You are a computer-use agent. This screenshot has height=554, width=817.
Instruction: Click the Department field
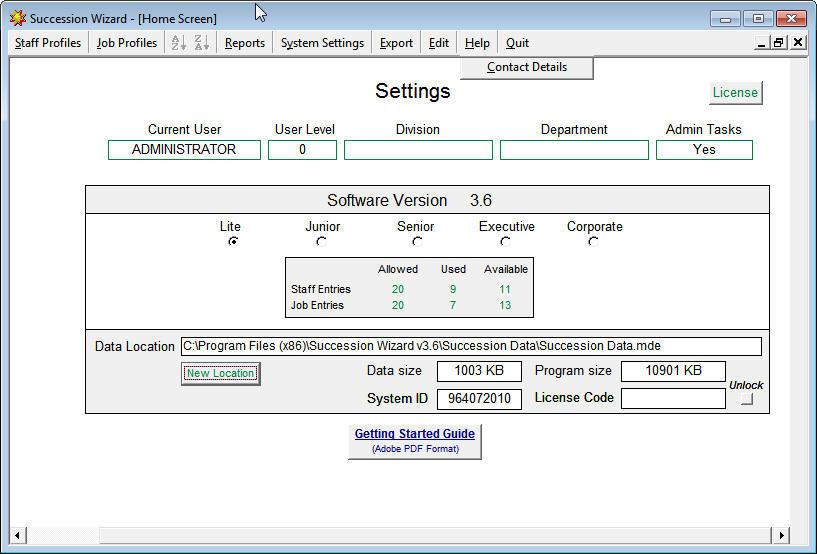(x=574, y=150)
